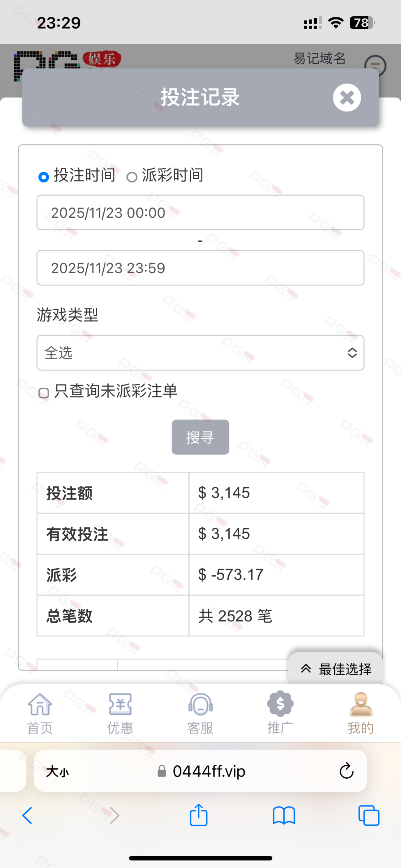Close the 投注记录 dialog with the X icon

coord(347,98)
